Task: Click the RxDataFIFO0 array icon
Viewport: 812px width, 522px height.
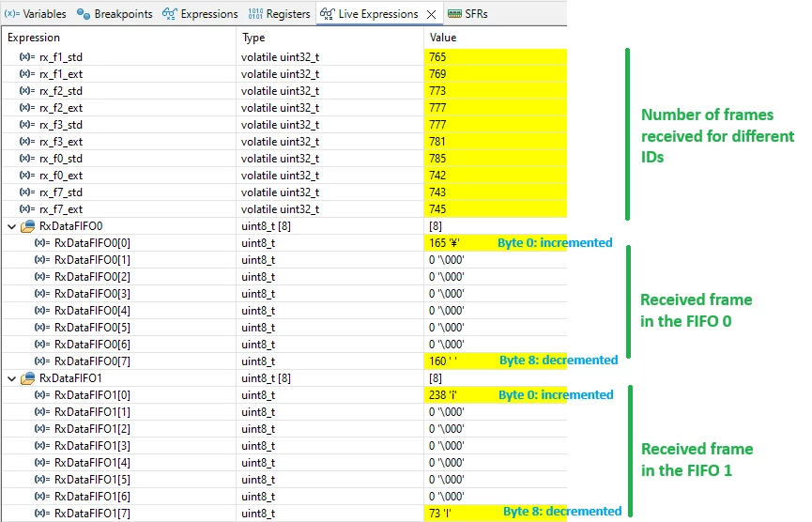Action: tap(28, 226)
